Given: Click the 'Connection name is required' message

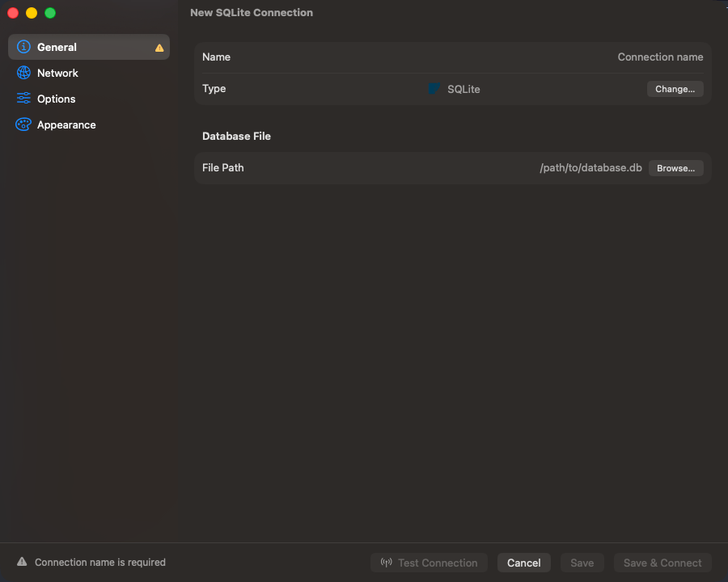Looking at the screenshot, I should pos(100,562).
